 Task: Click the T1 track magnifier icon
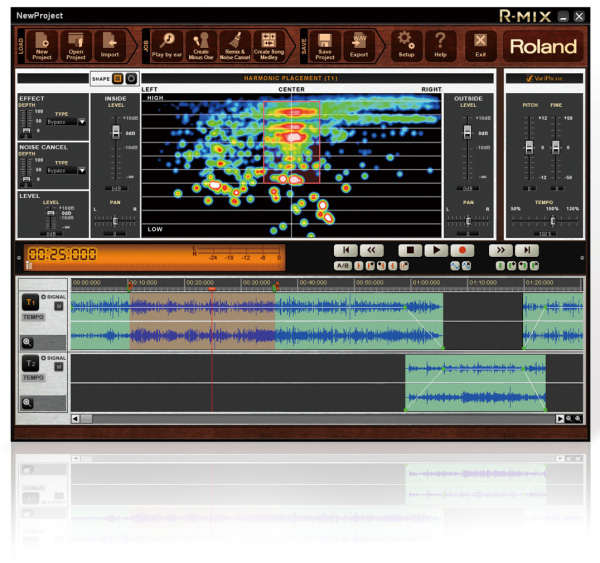coord(27,342)
